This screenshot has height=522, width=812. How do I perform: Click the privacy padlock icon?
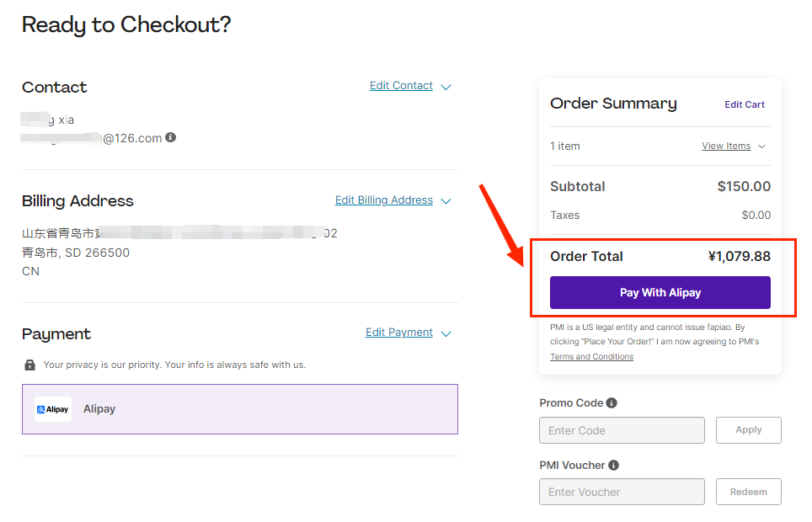coord(30,365)
